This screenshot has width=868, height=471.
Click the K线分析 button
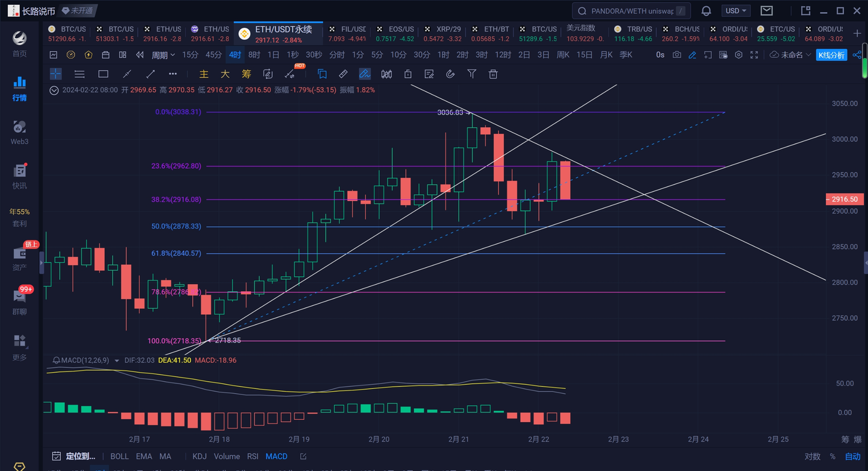(x=832, y=55)
